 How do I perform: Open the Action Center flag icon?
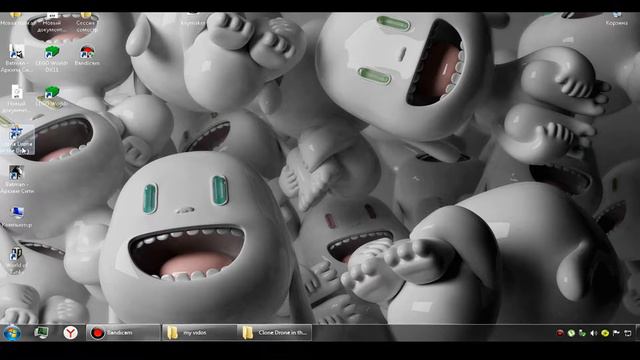[x=616, y=333]
